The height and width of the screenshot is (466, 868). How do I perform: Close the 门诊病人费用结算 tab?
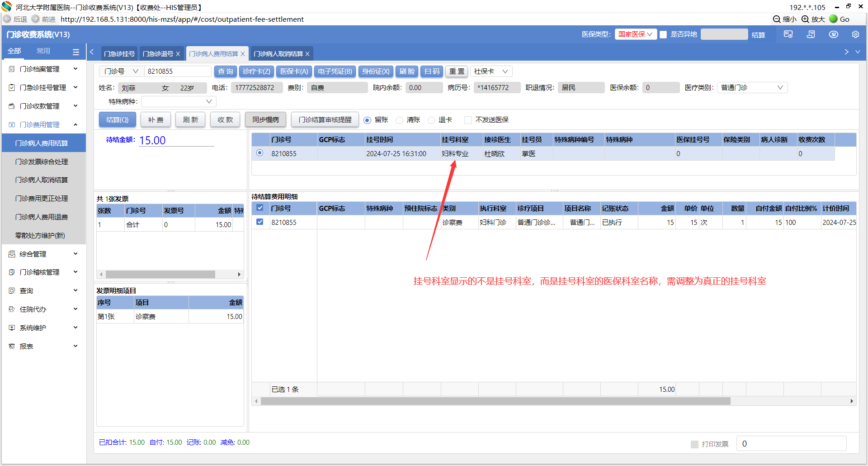click(x=243, y=54)
